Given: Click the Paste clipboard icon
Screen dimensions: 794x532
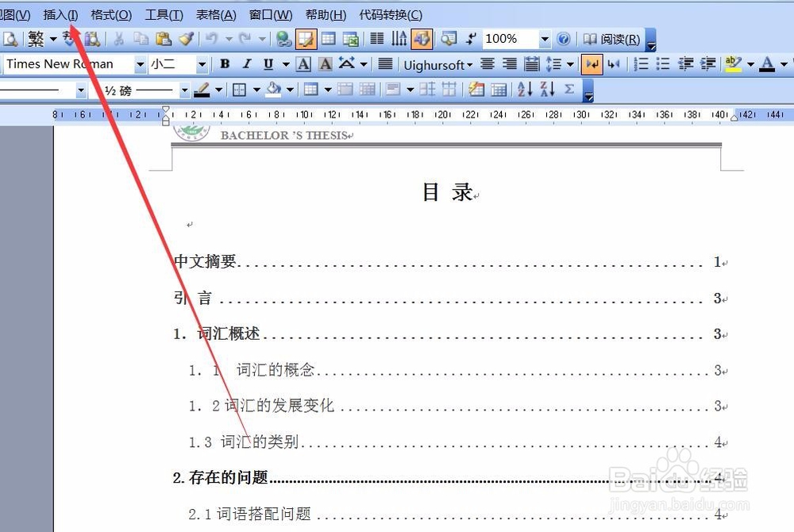Looking at the screenshot, I should 163,39.
